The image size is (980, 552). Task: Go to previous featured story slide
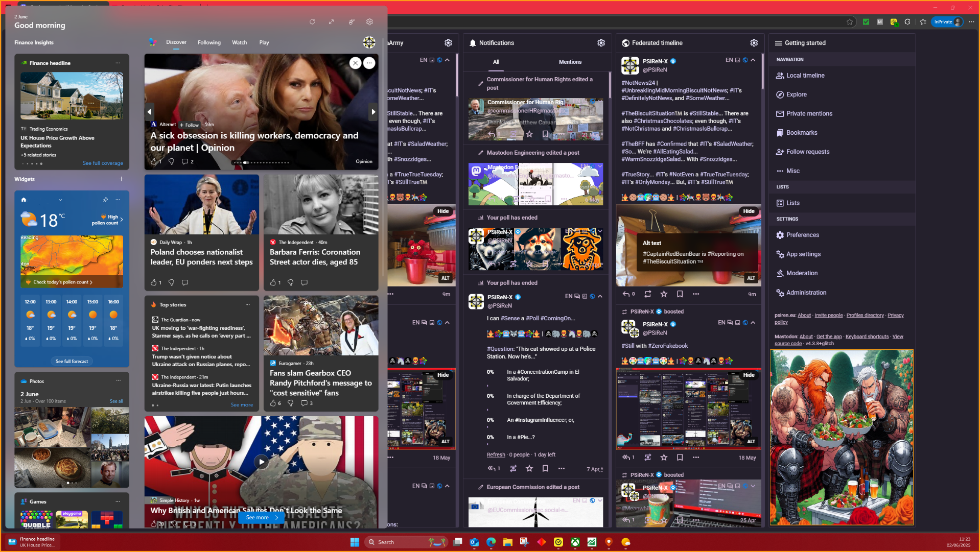pyautogui.click(x=149, y=112)
